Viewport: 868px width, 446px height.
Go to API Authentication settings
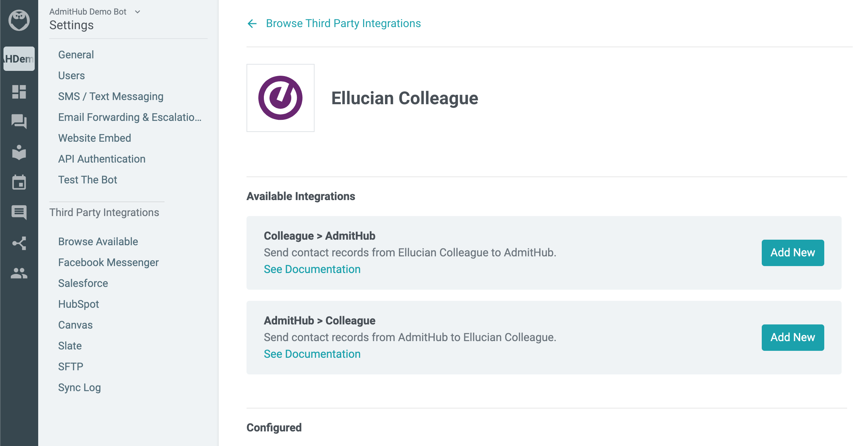click(x=102, y=159)
